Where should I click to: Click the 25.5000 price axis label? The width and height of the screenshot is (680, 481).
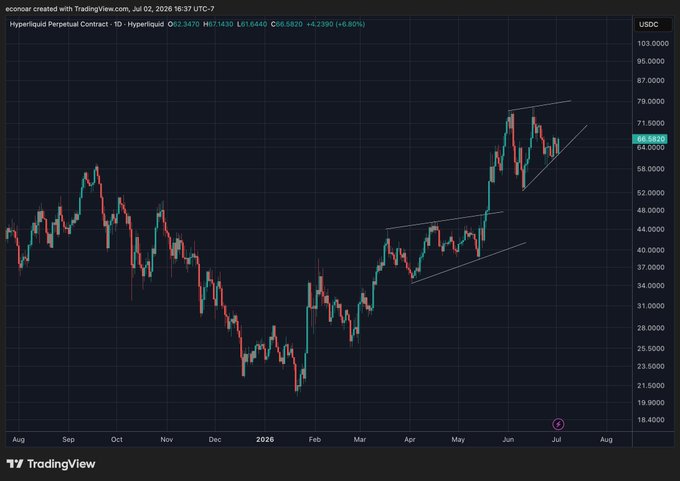coord(651,349)
